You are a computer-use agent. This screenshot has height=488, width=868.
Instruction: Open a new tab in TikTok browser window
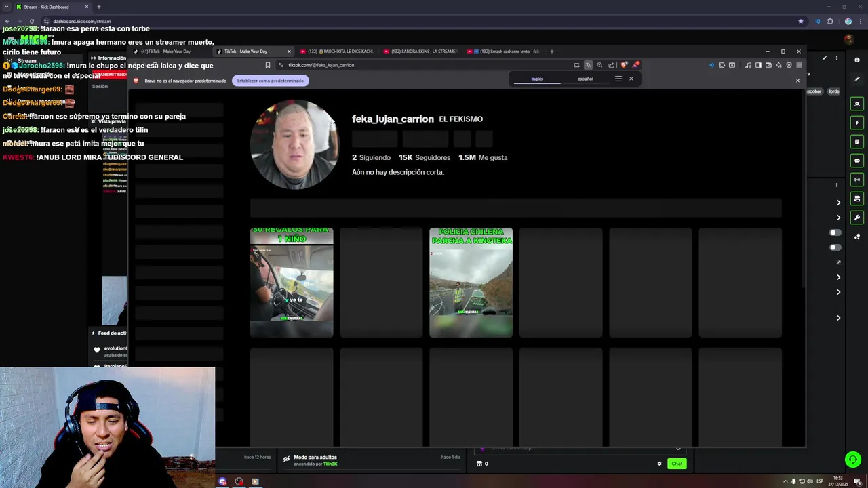[552, 52]
